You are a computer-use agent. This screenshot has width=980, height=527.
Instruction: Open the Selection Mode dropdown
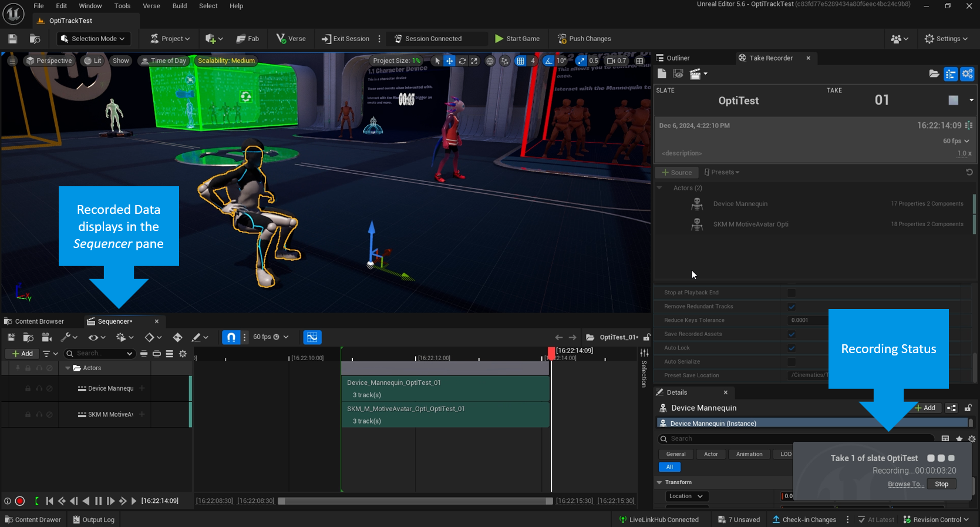coord(93,39)
